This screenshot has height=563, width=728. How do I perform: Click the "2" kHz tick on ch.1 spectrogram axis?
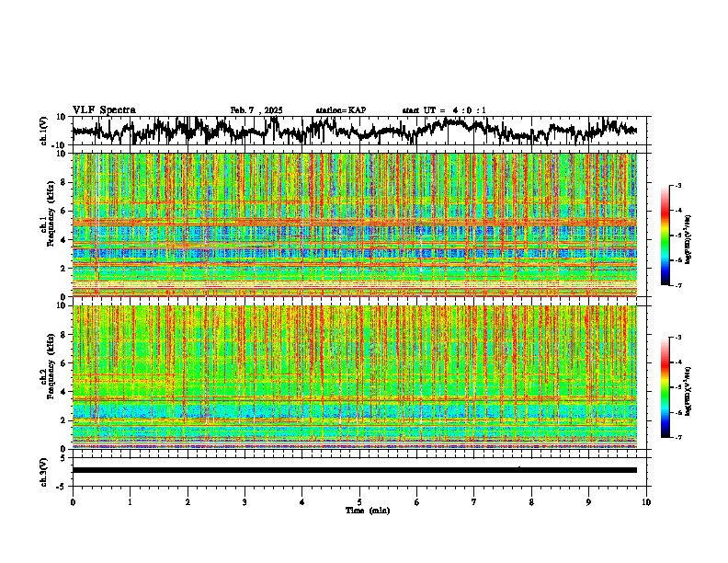pos(64,268)
